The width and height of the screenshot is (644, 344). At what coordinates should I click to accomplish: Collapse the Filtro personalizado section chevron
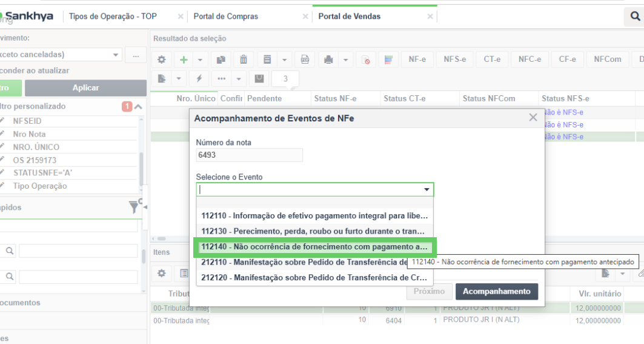[138, 107]
